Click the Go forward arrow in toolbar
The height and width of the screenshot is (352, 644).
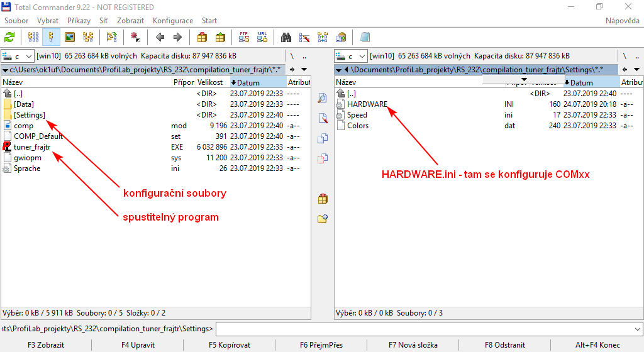click(177, 37)
